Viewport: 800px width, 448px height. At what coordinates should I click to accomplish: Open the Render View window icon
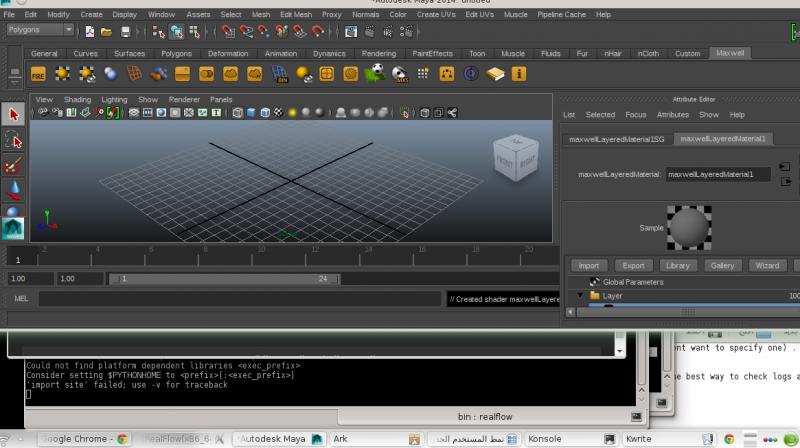click(351, 32)
